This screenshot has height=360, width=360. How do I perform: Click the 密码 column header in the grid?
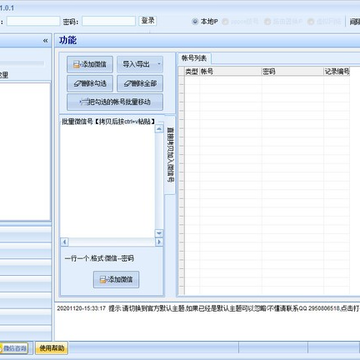[x=292, y=72]
